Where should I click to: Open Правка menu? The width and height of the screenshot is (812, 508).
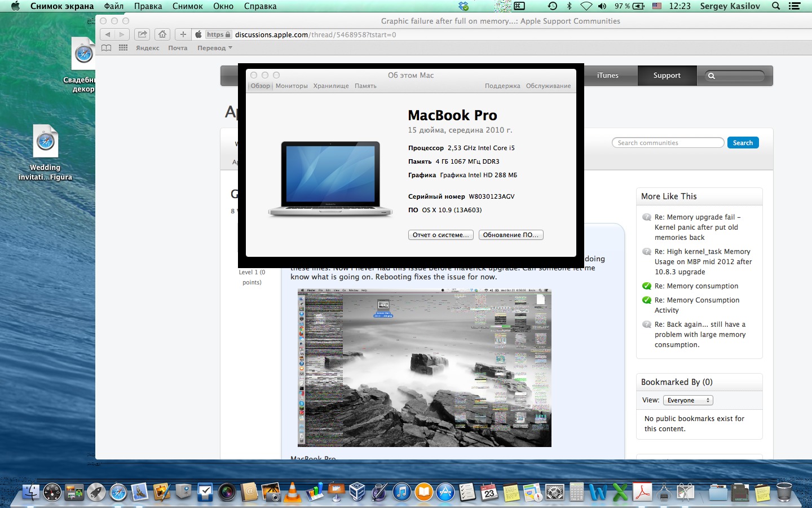click(x=148, y=6)
